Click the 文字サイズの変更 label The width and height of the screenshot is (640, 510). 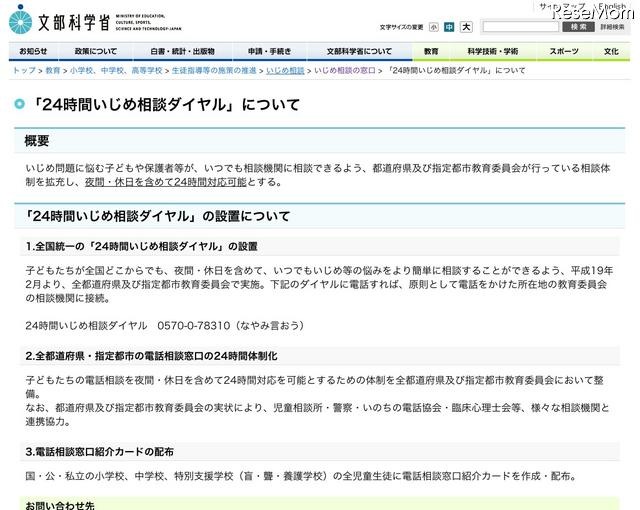(401, 27)
